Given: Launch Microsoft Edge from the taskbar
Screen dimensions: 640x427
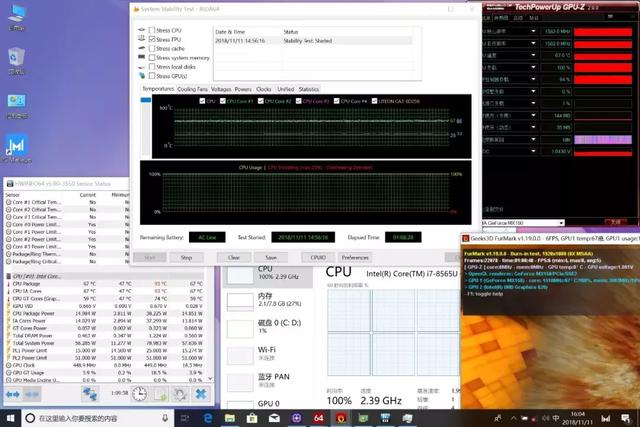Looking at the screenshot, I should coord(208,418).
